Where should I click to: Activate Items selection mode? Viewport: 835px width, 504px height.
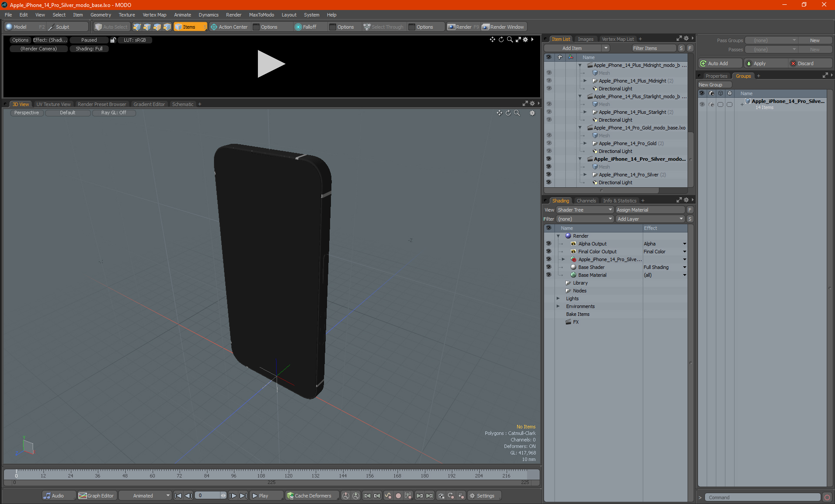[190, 27]
